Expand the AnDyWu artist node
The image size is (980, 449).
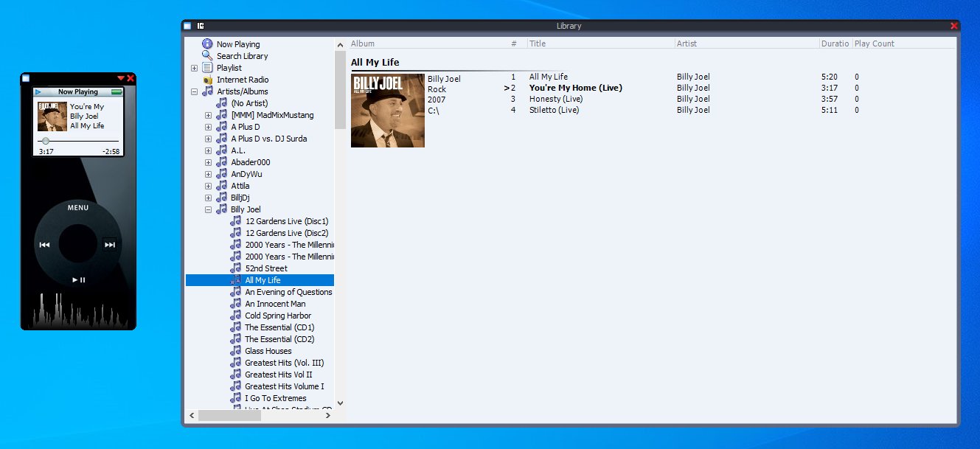[x=208, y=174]
